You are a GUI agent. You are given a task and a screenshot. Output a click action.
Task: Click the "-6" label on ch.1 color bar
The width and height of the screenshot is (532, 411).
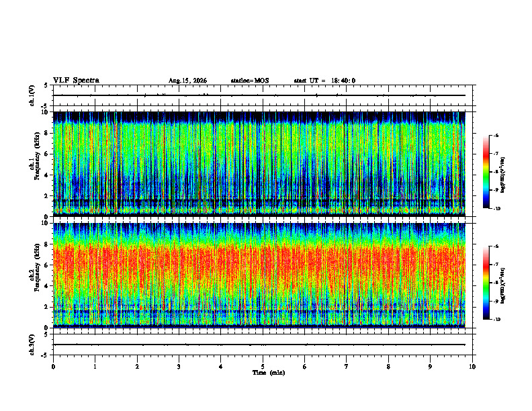point(496,135)
